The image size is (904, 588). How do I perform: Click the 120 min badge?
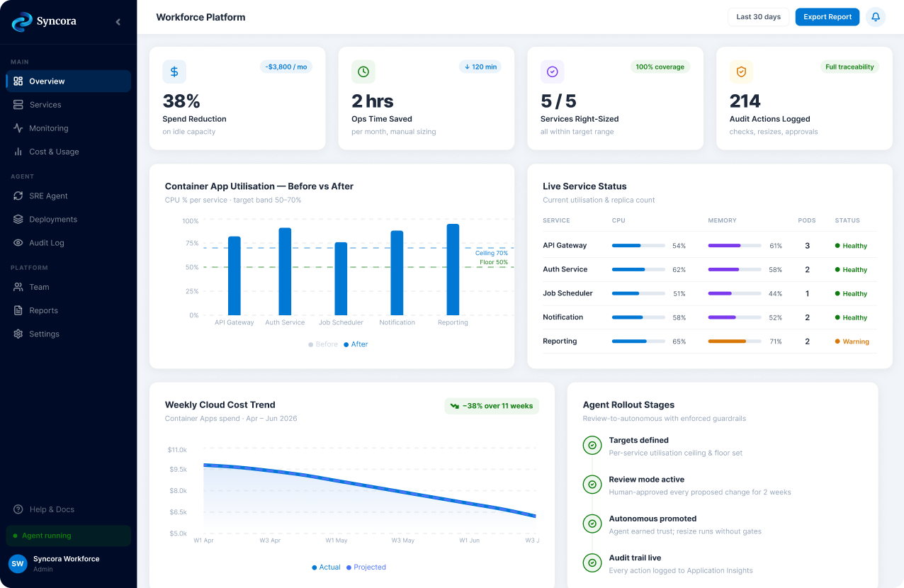480,67
